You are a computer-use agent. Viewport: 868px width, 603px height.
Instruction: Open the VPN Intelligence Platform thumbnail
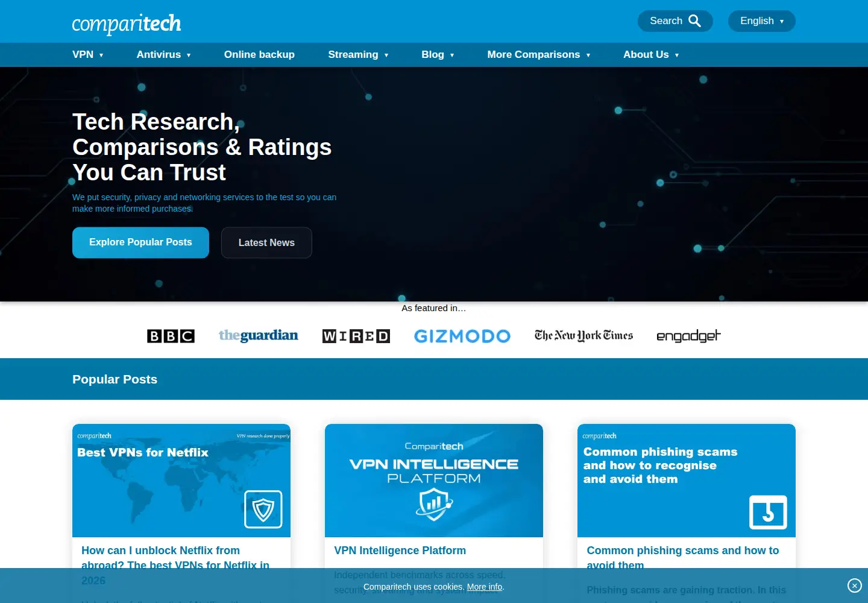[434, 481]
